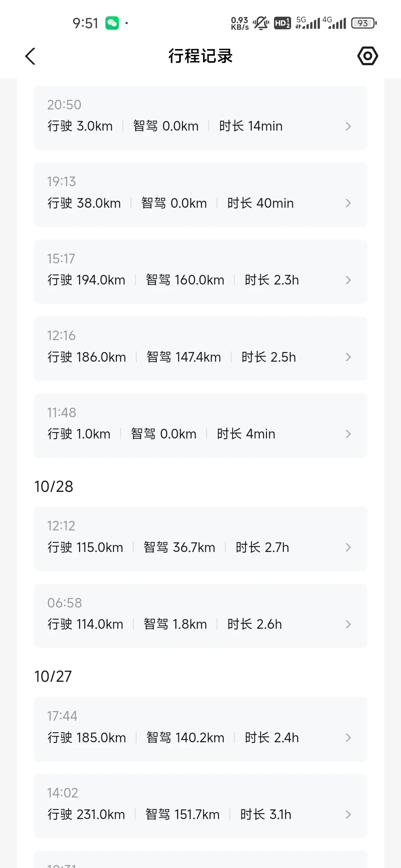Tap the battery indicator icon

pos(364,23)
